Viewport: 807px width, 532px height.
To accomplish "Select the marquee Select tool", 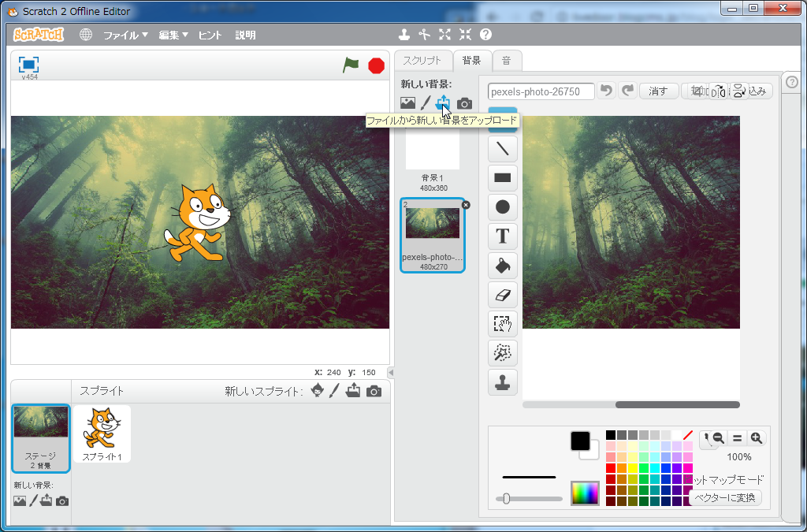I will click(502, 324).
